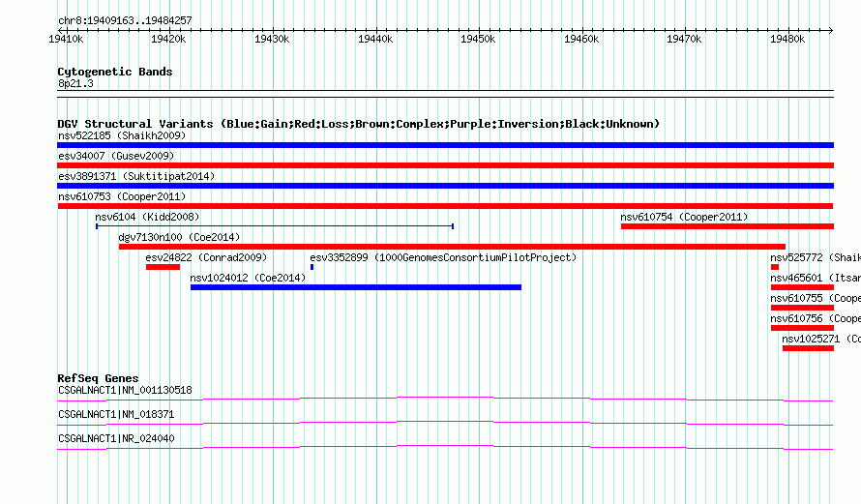Click the nsv525772 label text
This screenshot has height=504, width=861.
point(816,257)
